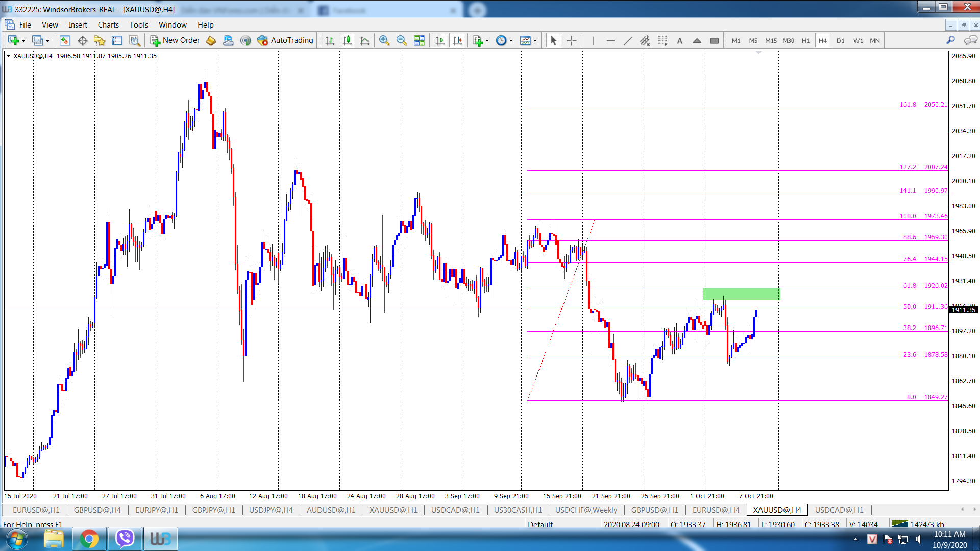Set timeframe to MN

875,40
